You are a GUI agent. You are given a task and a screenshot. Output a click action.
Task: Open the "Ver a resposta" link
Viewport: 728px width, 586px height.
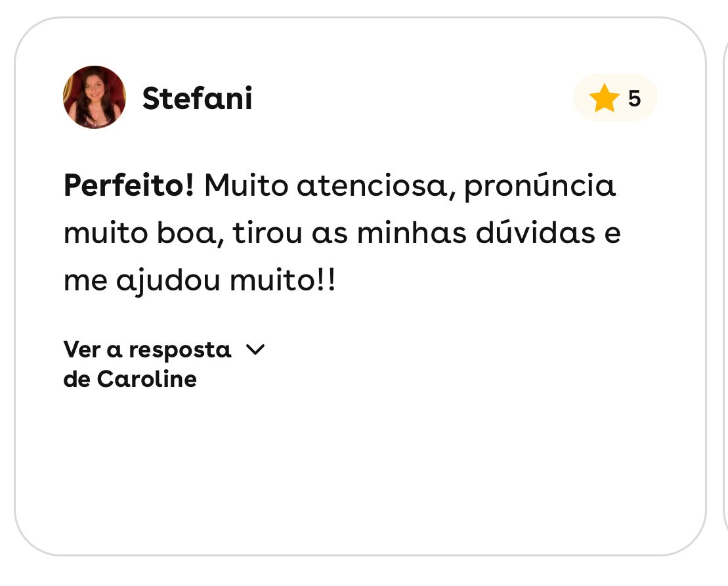pyautogui.click(x=147, y=349)
